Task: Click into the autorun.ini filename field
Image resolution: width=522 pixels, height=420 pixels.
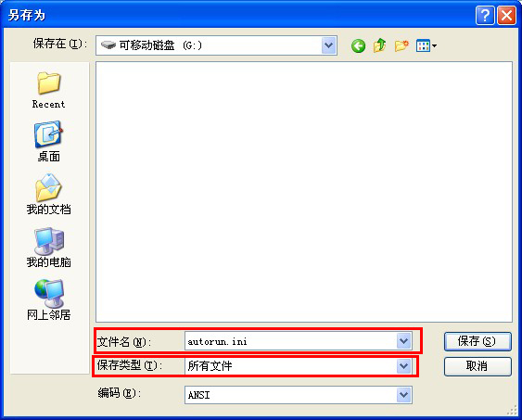Action: 290,341
